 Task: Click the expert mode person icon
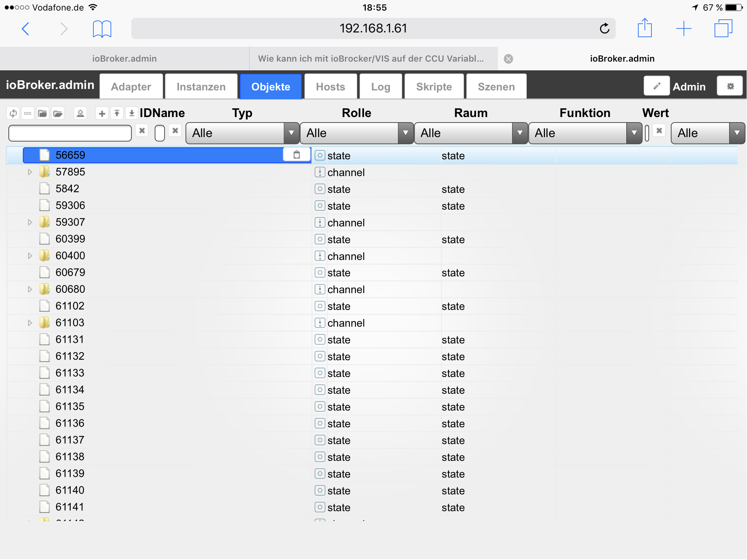coord(80,113)
